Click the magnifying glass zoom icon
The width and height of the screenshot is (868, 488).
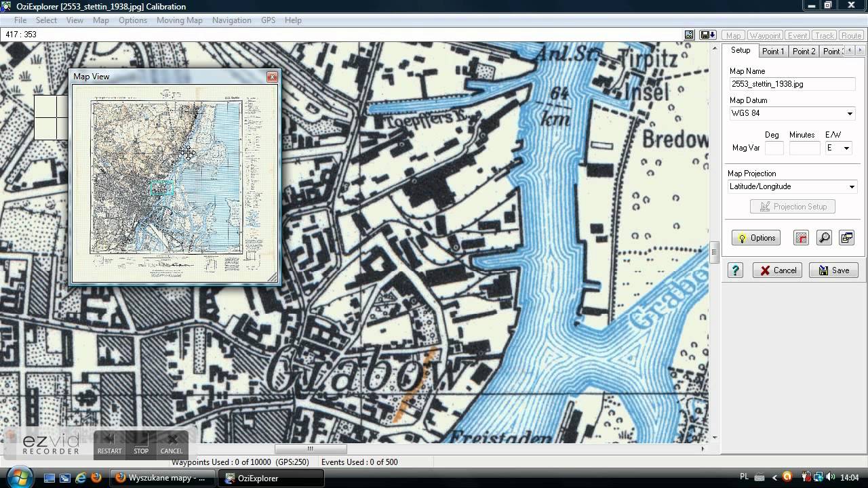click(824, 238)
